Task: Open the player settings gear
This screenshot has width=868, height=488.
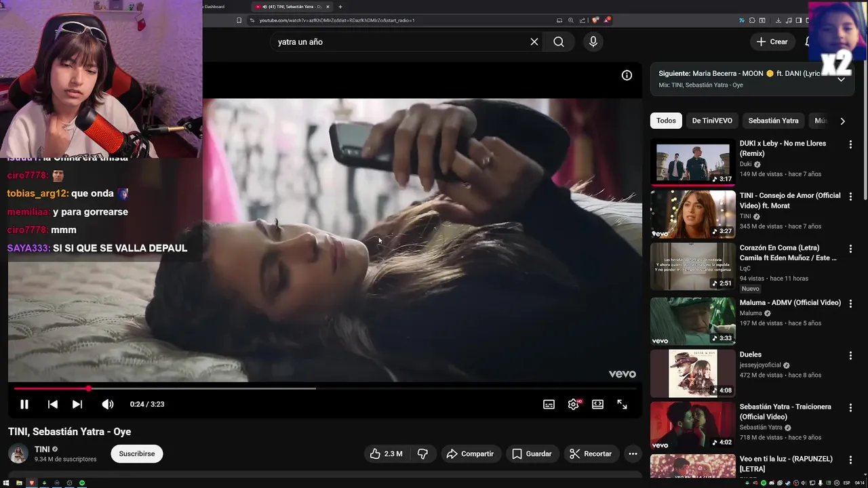Action: [x=574, y=405]
